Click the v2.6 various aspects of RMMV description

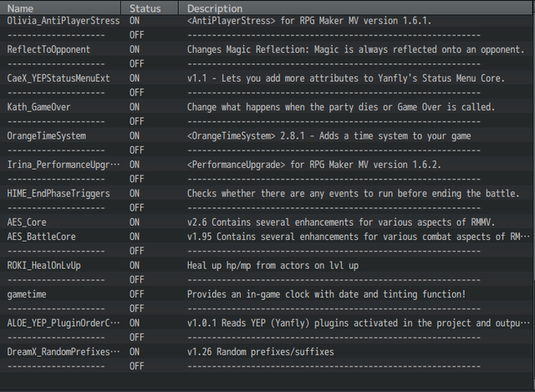tap(341, 222)
